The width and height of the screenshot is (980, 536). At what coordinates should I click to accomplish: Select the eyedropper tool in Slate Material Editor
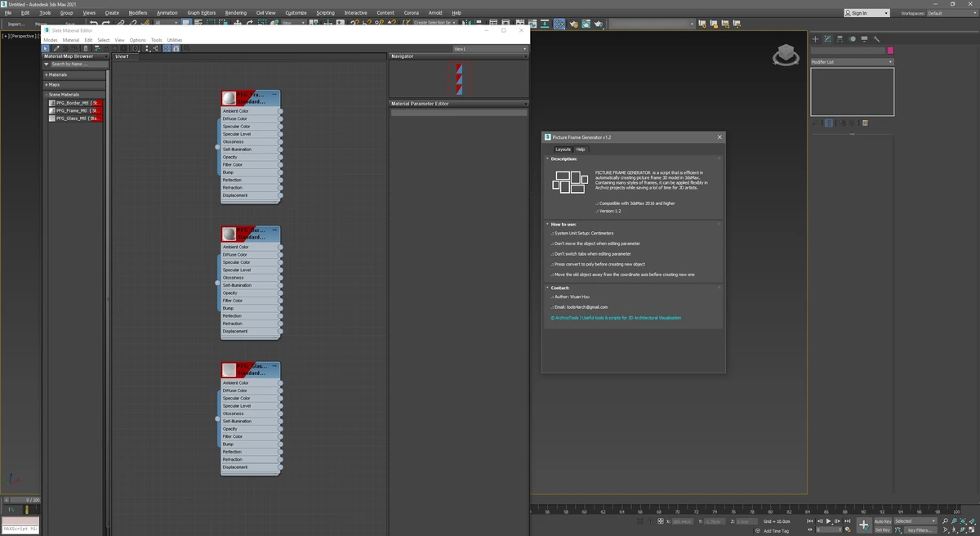point(56,48)
